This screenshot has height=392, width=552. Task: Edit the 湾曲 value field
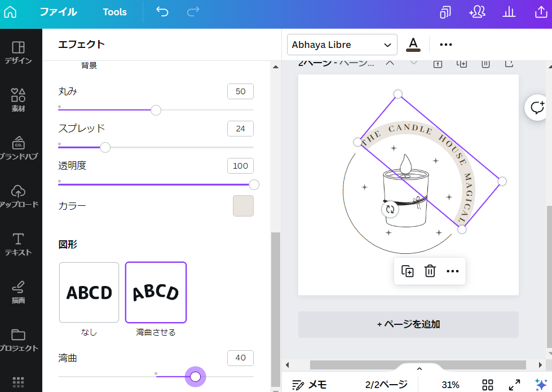(240, 358)
